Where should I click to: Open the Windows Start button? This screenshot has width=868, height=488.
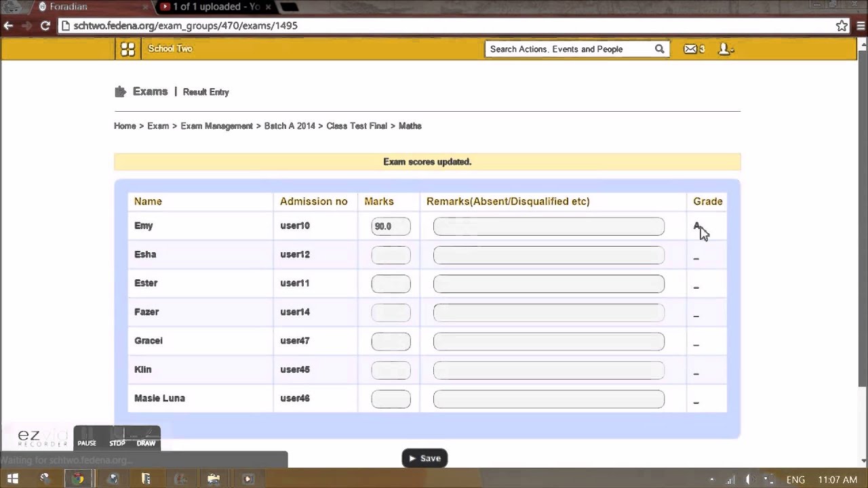(x=13, y=479)
